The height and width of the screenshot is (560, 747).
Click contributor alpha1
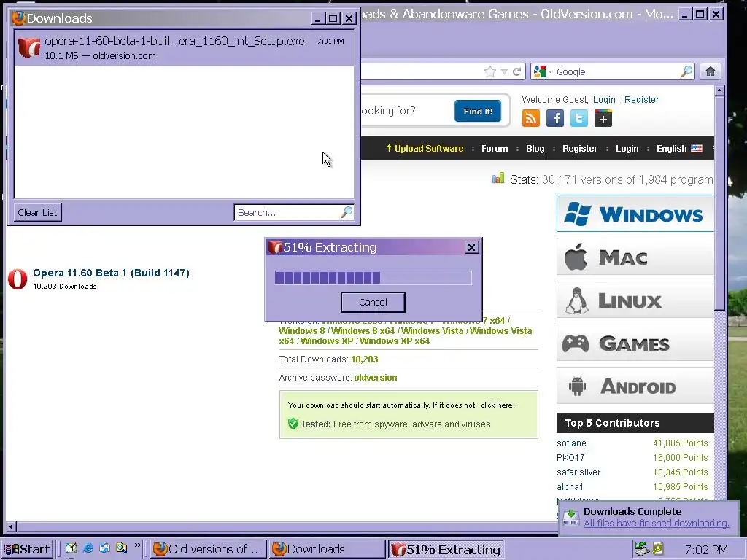click(x=570, y=487)
